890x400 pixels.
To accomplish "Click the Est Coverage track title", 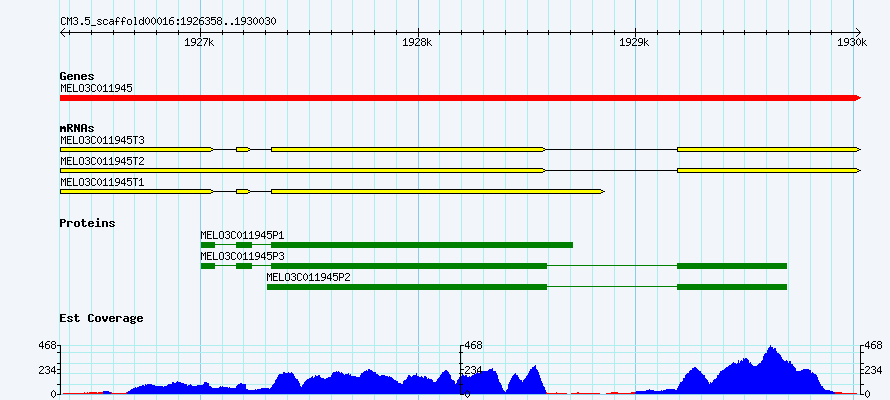I will point(102,318).
